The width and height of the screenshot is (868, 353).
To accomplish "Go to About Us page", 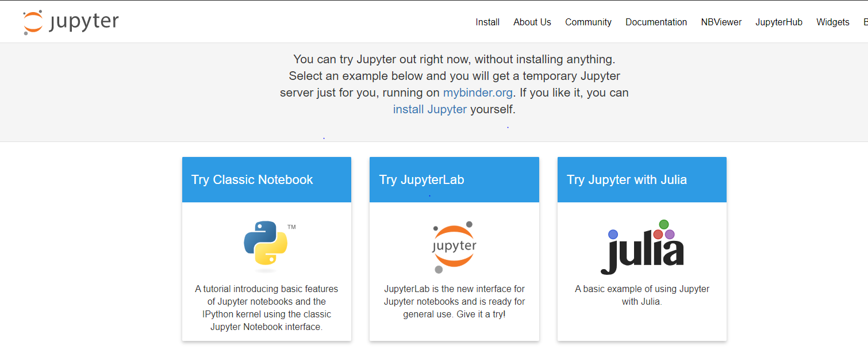I will [532, 22].
